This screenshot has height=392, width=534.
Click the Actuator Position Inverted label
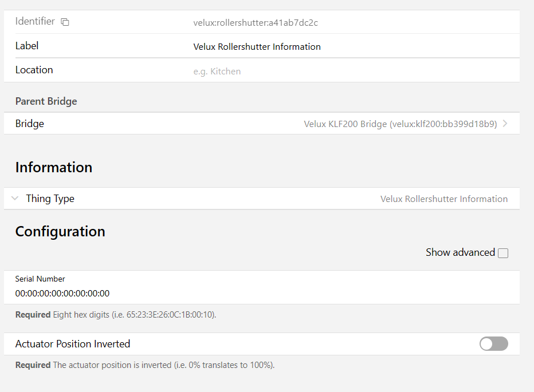click(73, 344)
